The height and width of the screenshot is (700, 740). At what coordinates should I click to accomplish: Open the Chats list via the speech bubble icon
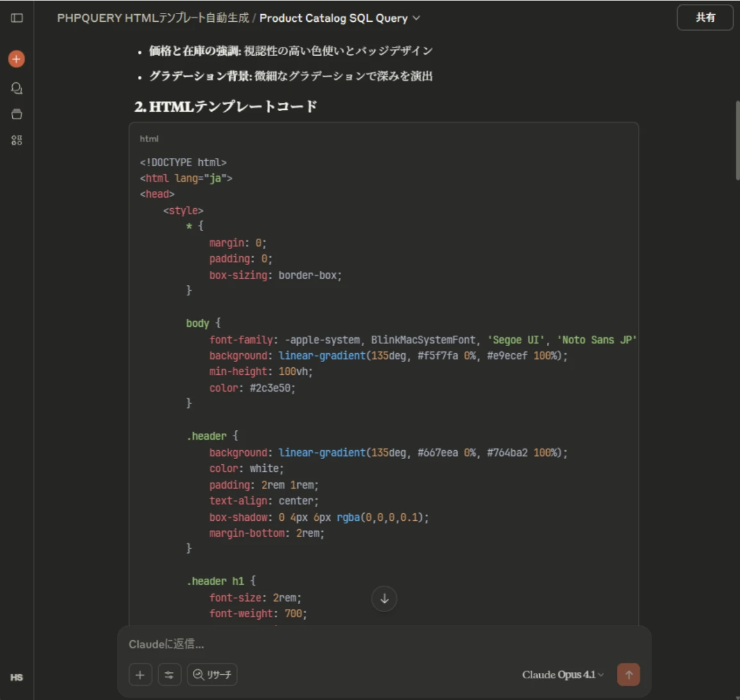(17, 87)
